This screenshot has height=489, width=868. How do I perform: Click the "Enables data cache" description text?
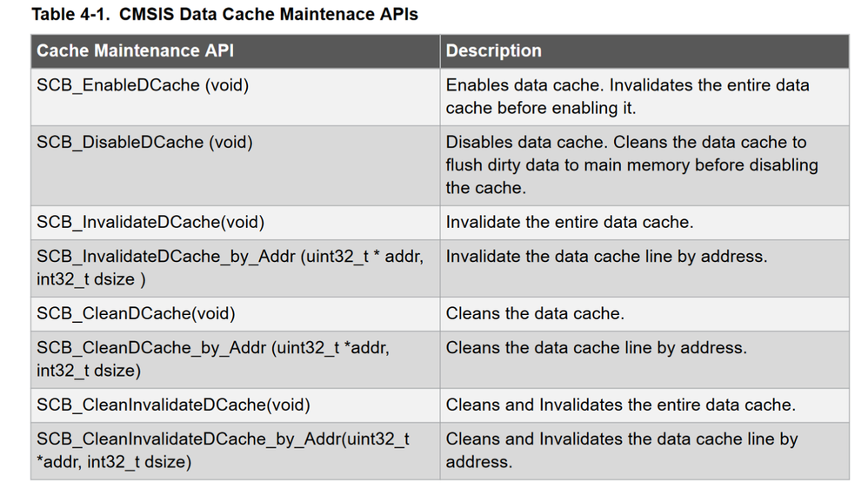627,97
